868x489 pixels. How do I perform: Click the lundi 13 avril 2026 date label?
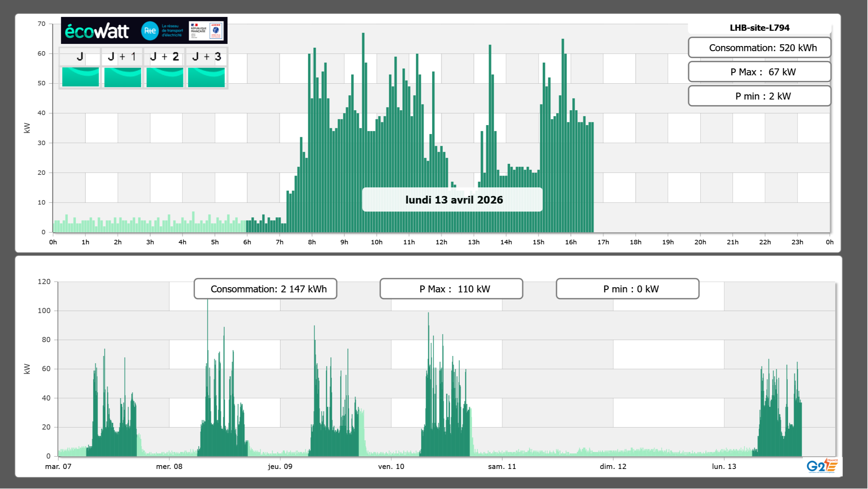tap(454, 200)
